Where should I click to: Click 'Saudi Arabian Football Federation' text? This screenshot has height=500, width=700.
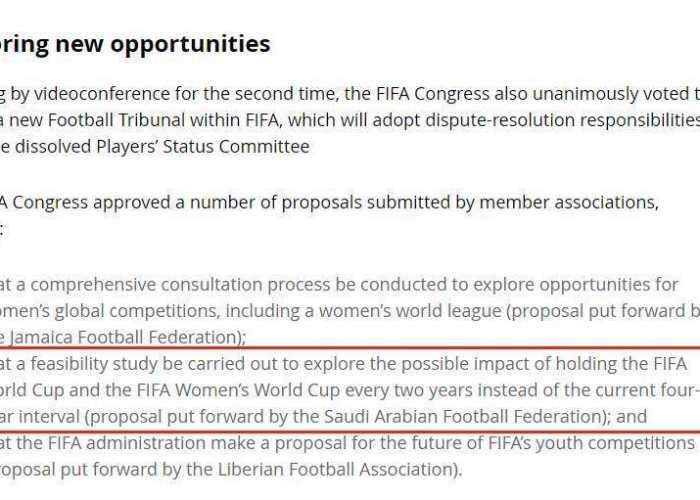464,417
